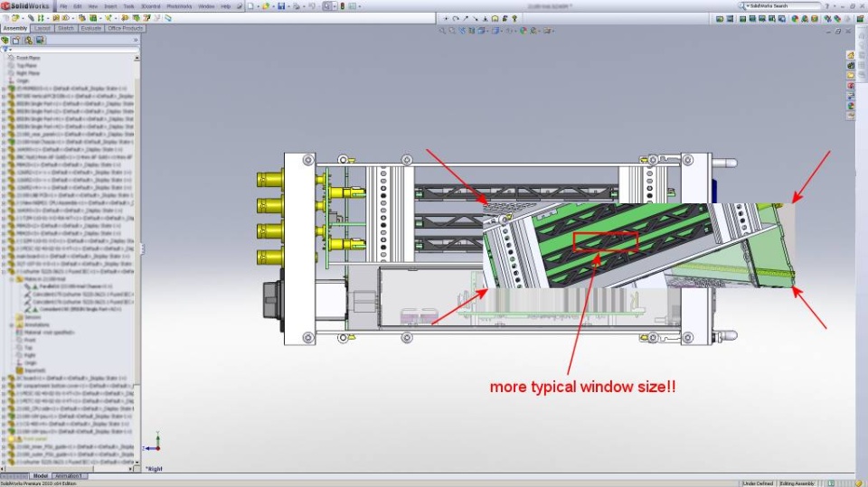
Task: Switch to the Office Products tab
Action: [125, 28]
